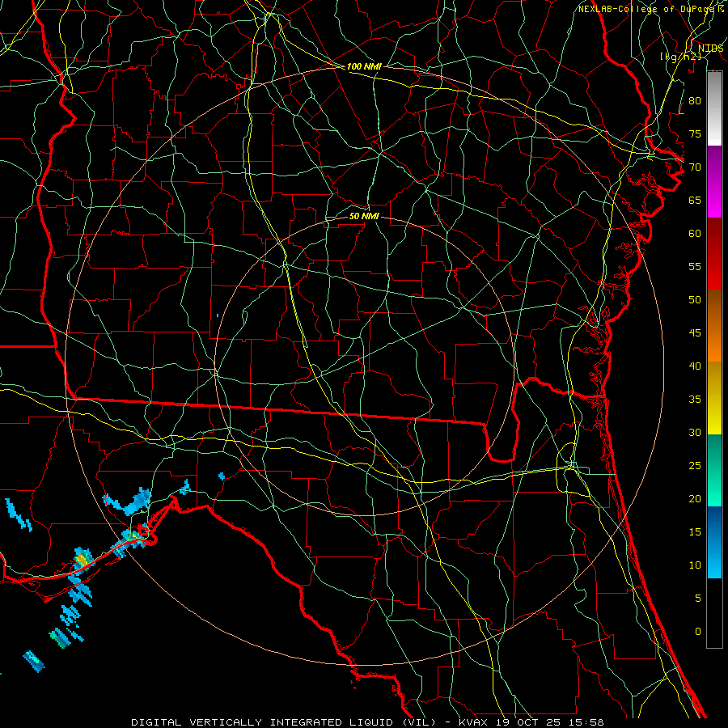Click the 40 value on color scale
728x728 pixels.
pyautogui.click(x=695, y=366)
